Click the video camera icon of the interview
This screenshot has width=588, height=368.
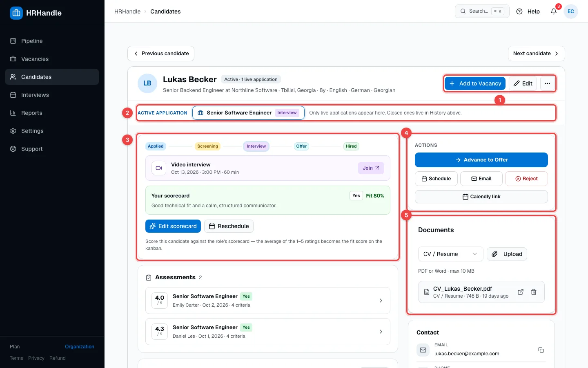click(159, 168)
